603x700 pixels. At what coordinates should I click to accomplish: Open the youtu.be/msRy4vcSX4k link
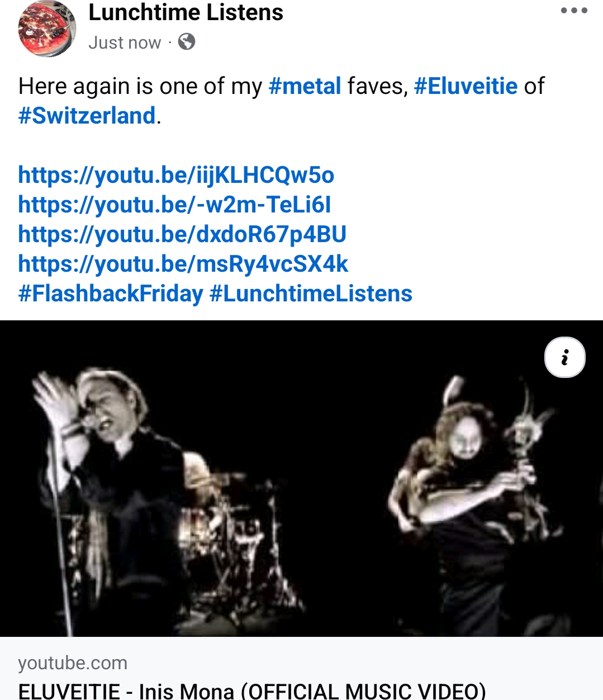pyautogui.click(x=183, y=264)
